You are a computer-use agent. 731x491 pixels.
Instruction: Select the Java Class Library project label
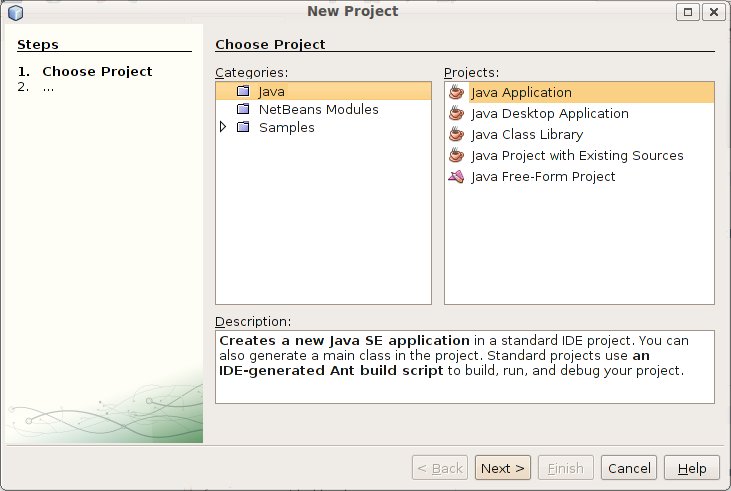[527, 135]
